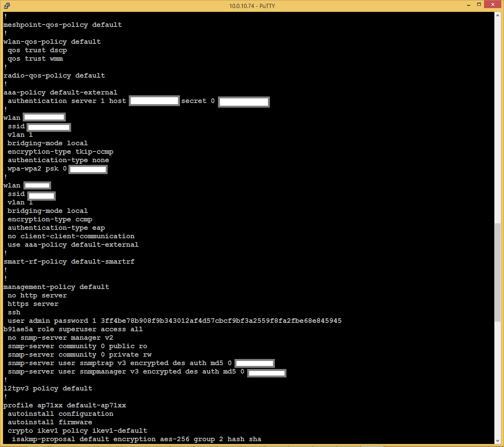This screenshot has width=504, height=447.
Task: Click the text 'qos trust dscp'
Action: 37,50
